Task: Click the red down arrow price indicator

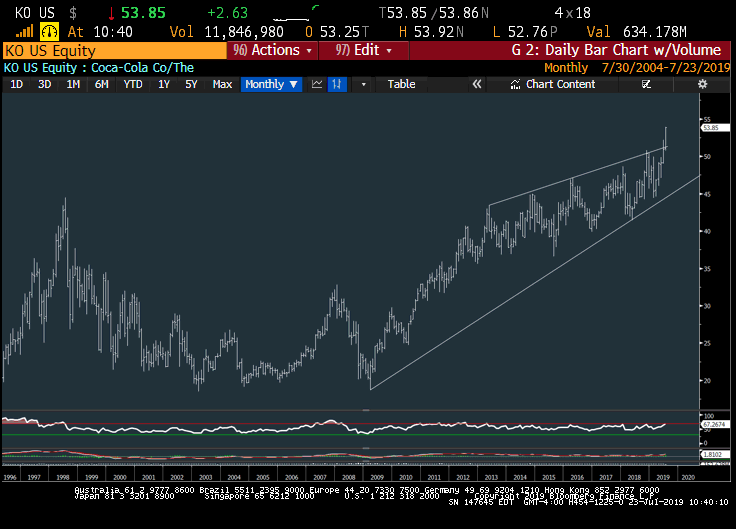Action: click(x=111, y=14)
